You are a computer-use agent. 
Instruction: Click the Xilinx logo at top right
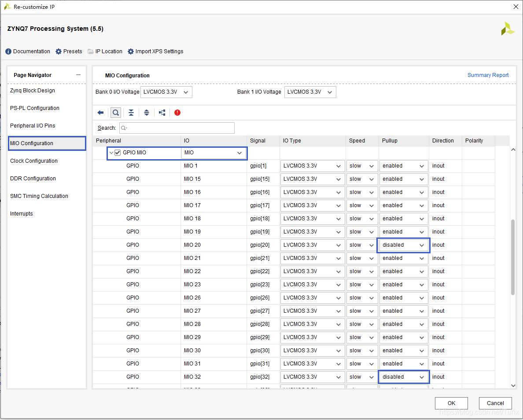pos(508,29)
